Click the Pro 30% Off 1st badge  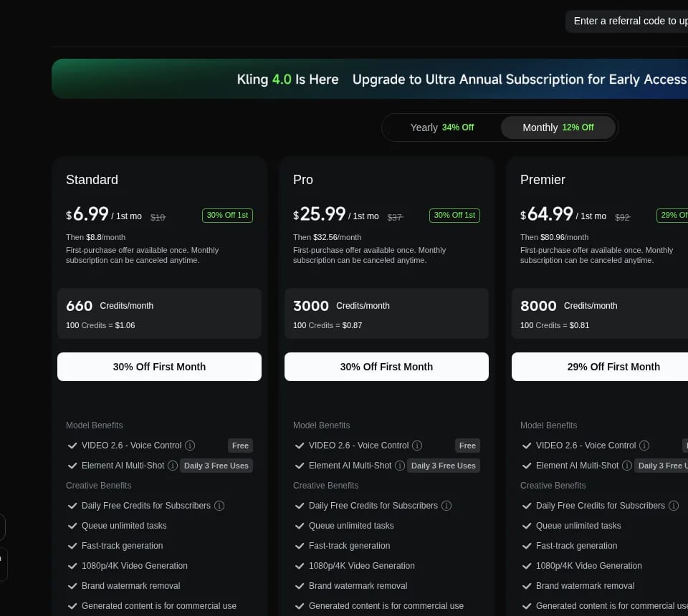point(454,216)
